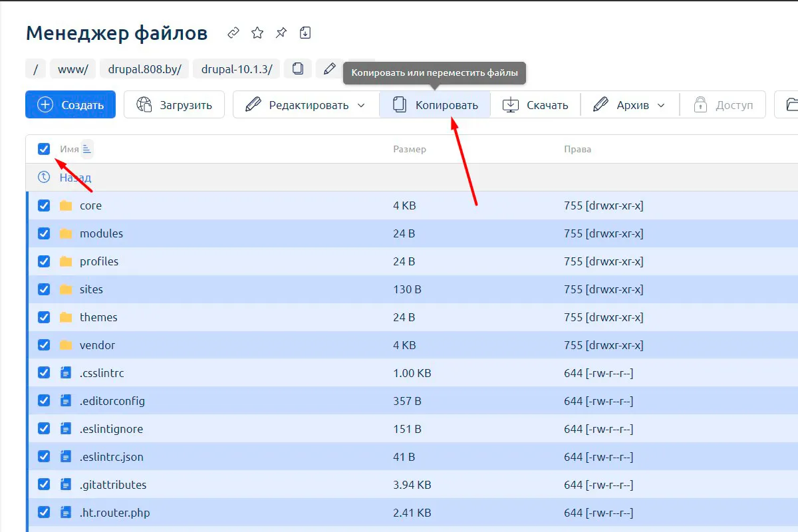This screenshot has height=532, width=798.
Task: Copy the current path via breadcrumb copy icon
Action: [298, 68]
